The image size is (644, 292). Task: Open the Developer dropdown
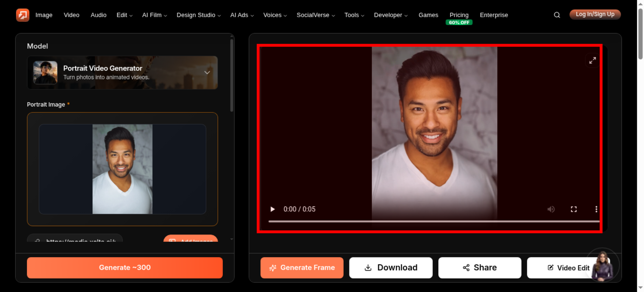click(x=391, y=15)
